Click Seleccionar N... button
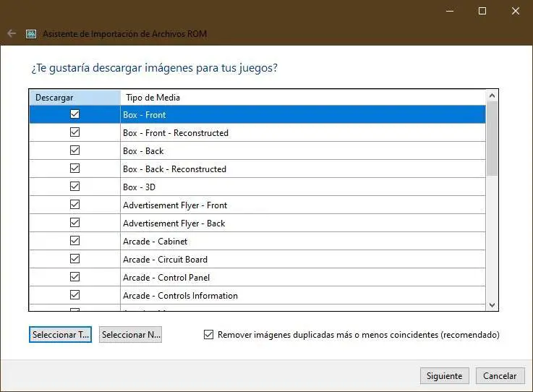This screenshot has width=533, height=392. [130, 335]
